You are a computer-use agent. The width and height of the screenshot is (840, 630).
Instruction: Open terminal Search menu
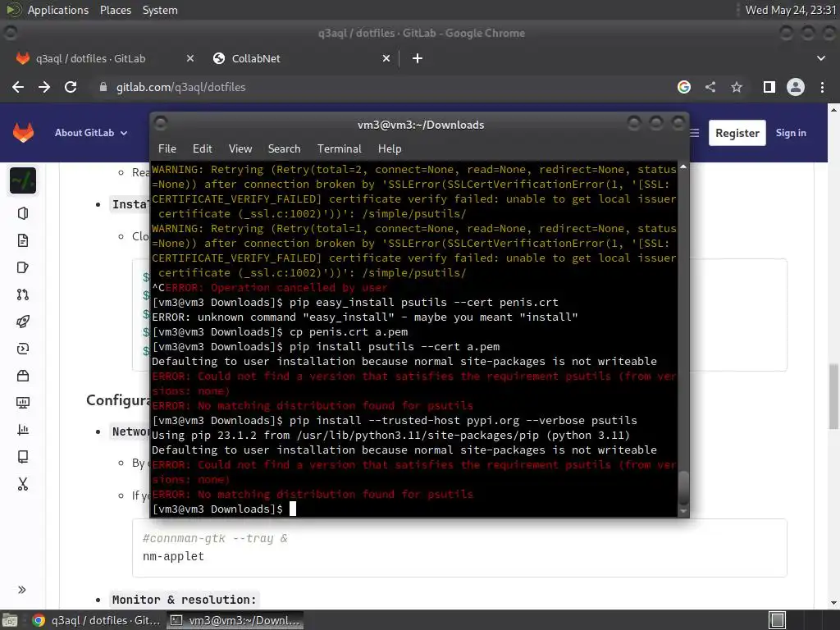(x=284, y=148)
